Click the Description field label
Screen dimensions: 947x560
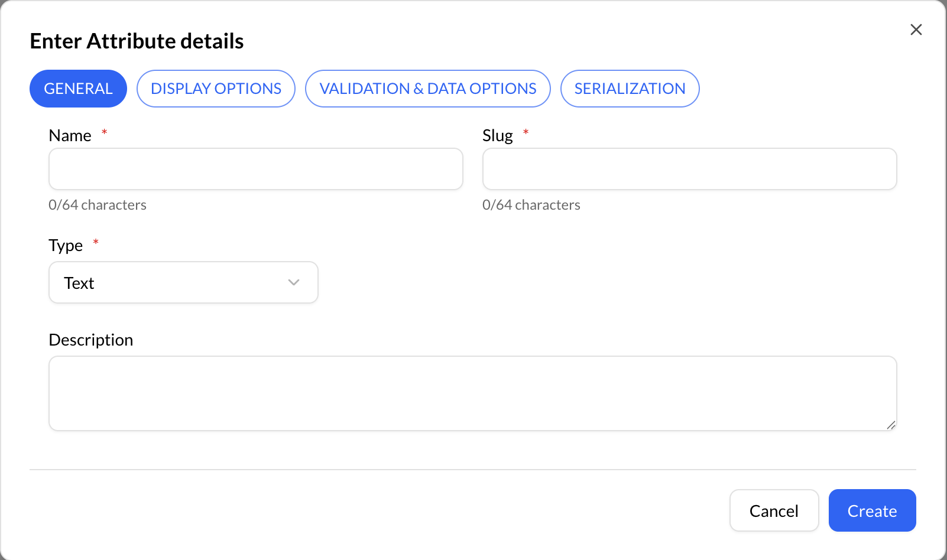(90, 340)
